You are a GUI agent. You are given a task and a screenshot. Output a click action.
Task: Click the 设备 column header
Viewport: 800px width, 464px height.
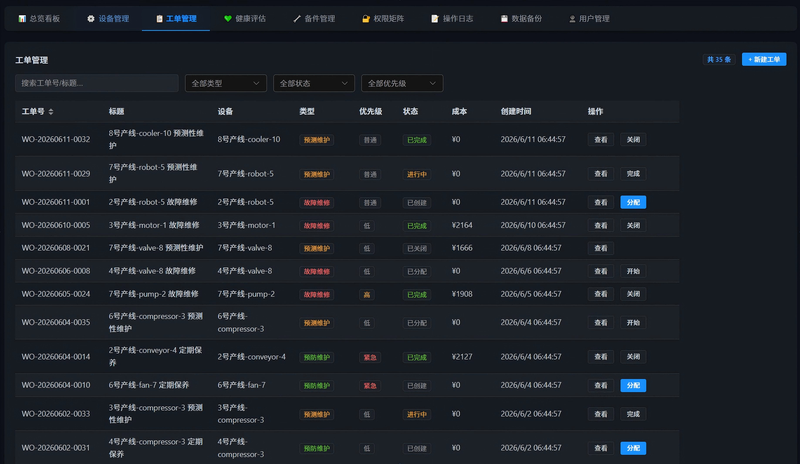point(225,112)
